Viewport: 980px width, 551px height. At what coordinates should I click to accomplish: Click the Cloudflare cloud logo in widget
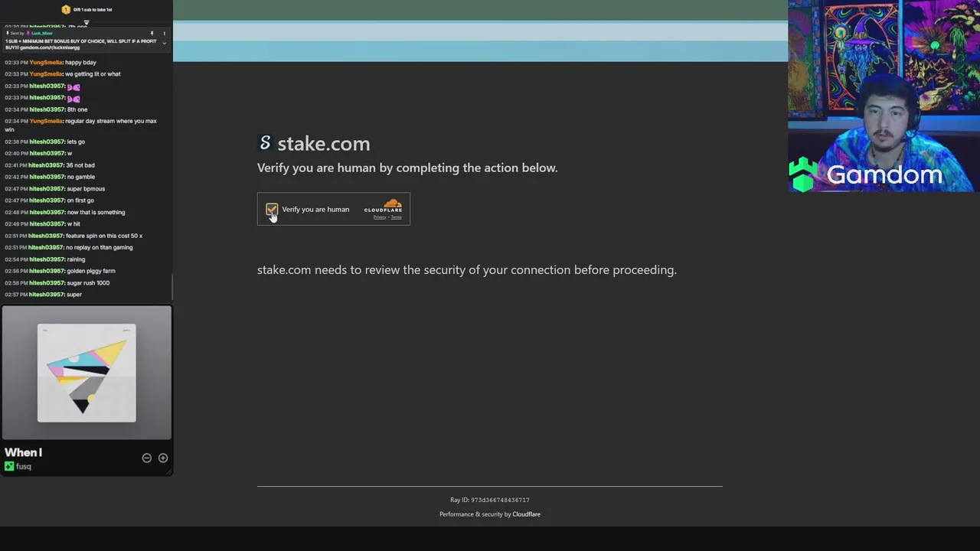(392, 203)
